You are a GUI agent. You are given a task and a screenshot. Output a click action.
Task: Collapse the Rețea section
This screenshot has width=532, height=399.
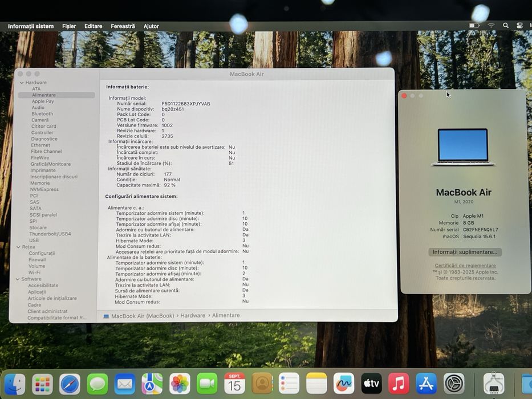pyautogui.click(x=18, y=247)
